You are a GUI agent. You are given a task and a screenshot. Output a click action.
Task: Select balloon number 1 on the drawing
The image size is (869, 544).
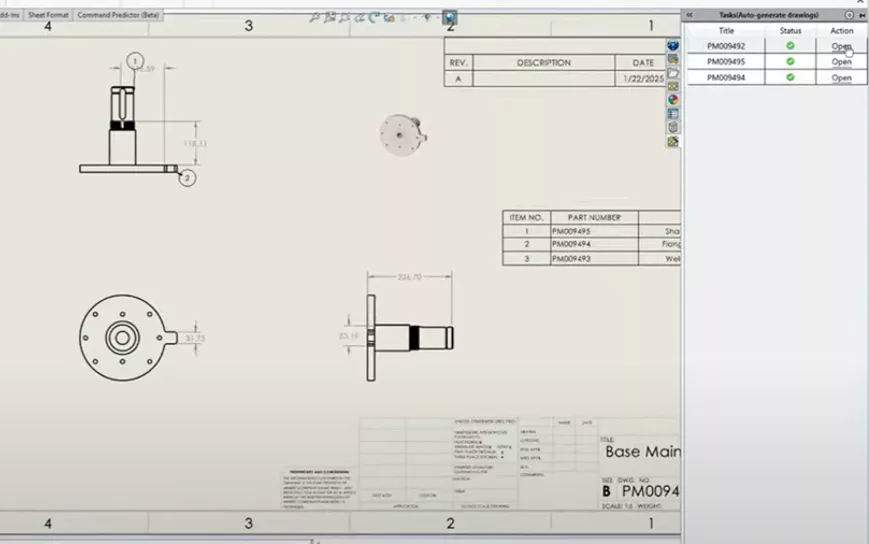(x=134, y=61)
